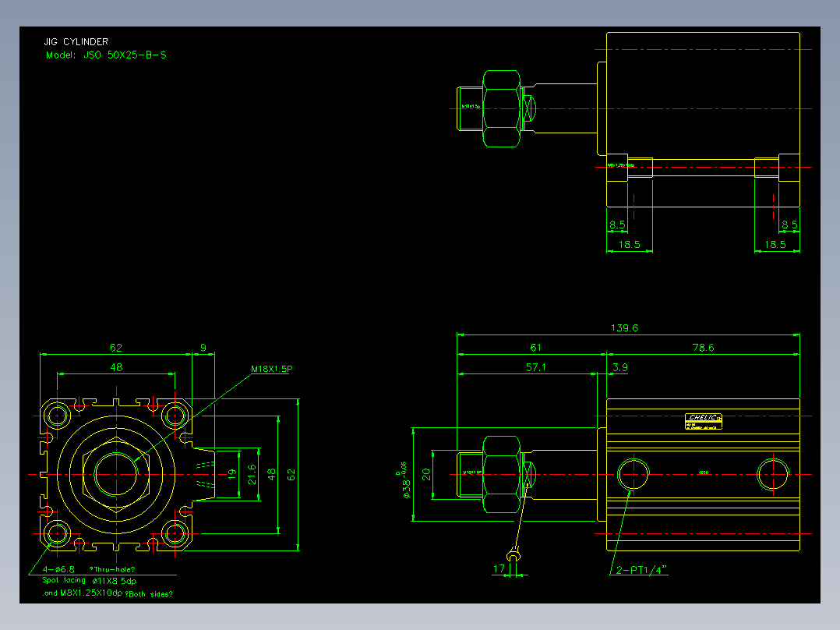This screenshot has height=630, width=840.
Task: Click the 2-PT1/4" port callout
Action: pyautogui.click(x=641, y=570)
